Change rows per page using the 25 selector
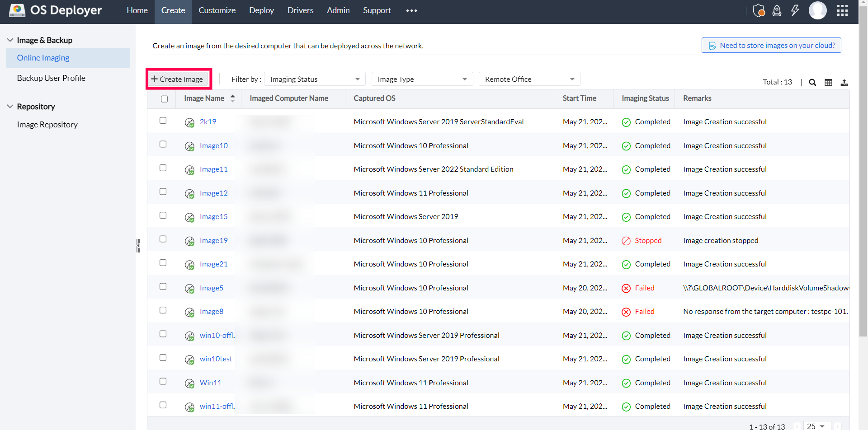 [x=816, y=426]
